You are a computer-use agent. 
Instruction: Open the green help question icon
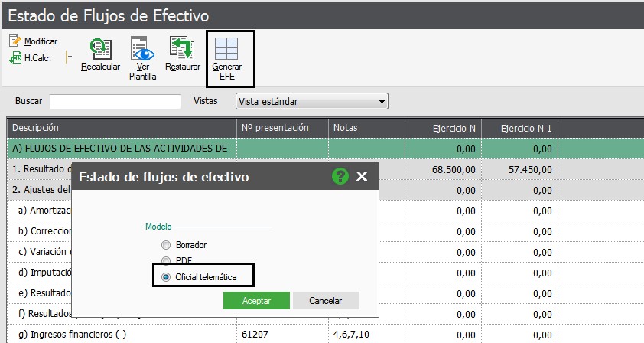coord(340,176)
